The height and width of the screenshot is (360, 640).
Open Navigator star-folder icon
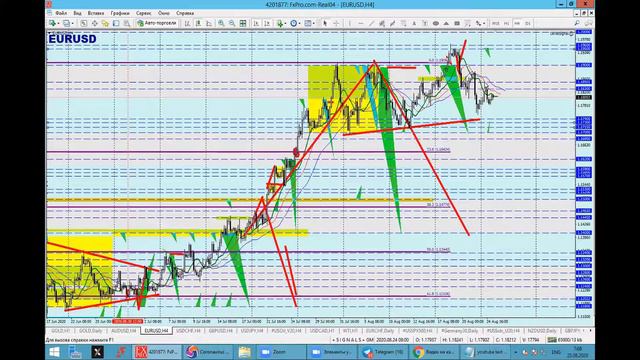[105, 23]
